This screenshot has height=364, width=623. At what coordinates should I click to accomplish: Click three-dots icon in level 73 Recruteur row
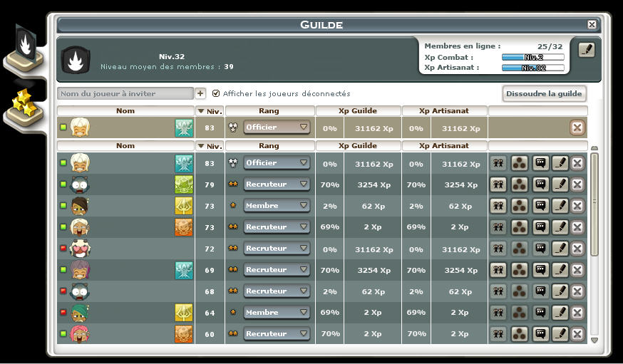(x=520, y=227)
